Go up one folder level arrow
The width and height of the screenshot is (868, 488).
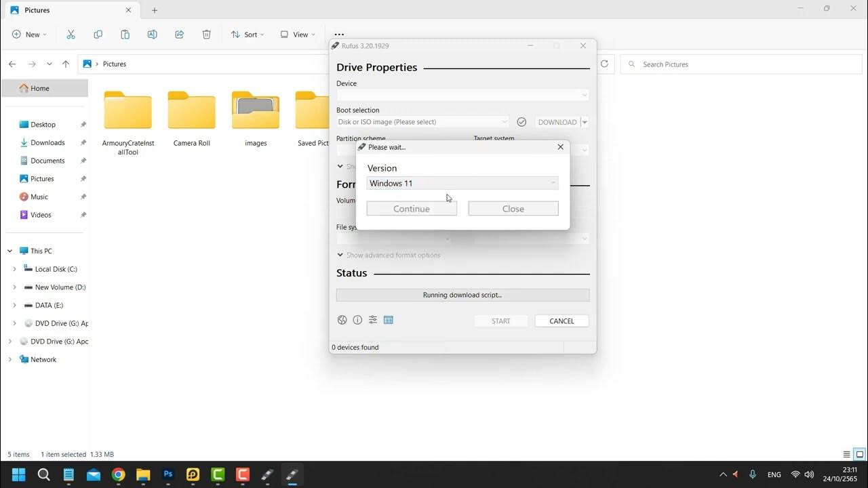click(66, 64)
